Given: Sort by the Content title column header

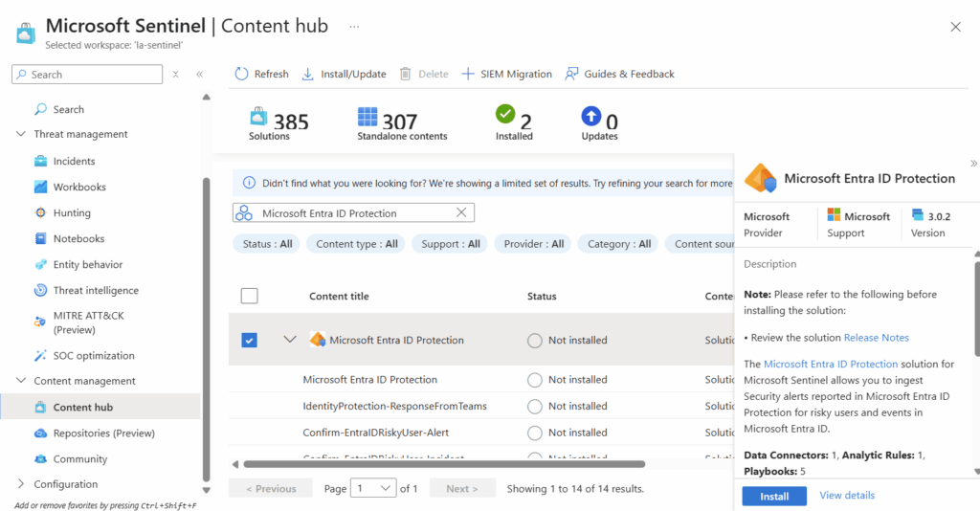Looking at the screenshot, I should click(x=339, y=296).
